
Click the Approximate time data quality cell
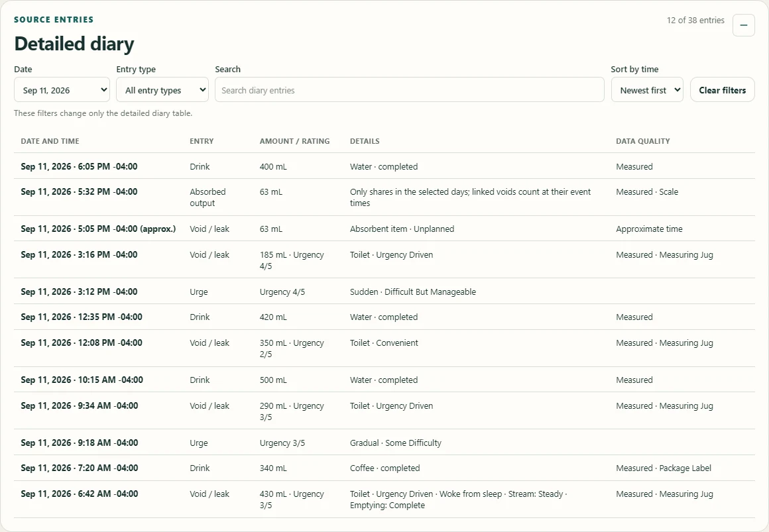pos(649,229)
